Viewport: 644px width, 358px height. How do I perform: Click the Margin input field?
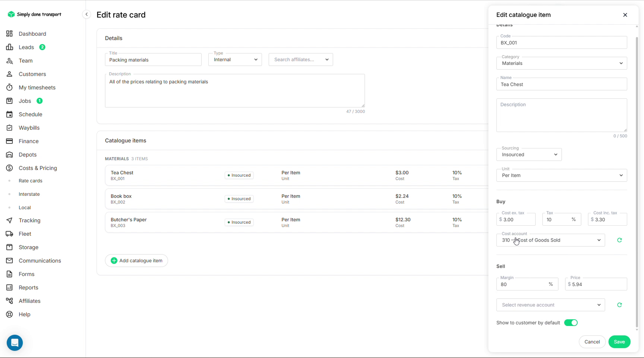pyautogui.click(x=527, y=284)
